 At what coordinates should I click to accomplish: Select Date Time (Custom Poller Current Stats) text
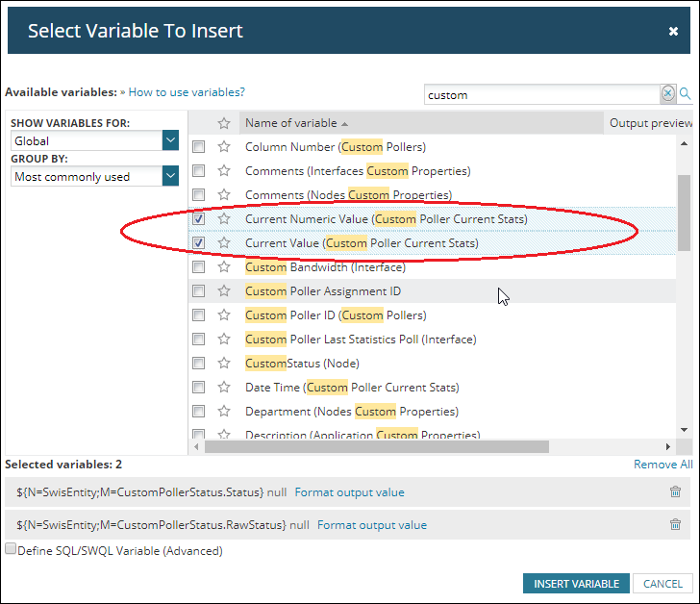tap(352, 387)
